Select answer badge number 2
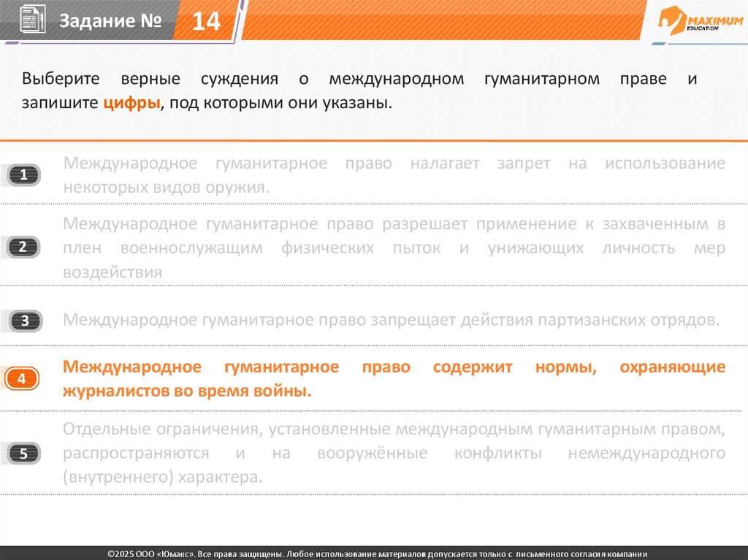Viewport: 748px width, 560px height. 23,247
